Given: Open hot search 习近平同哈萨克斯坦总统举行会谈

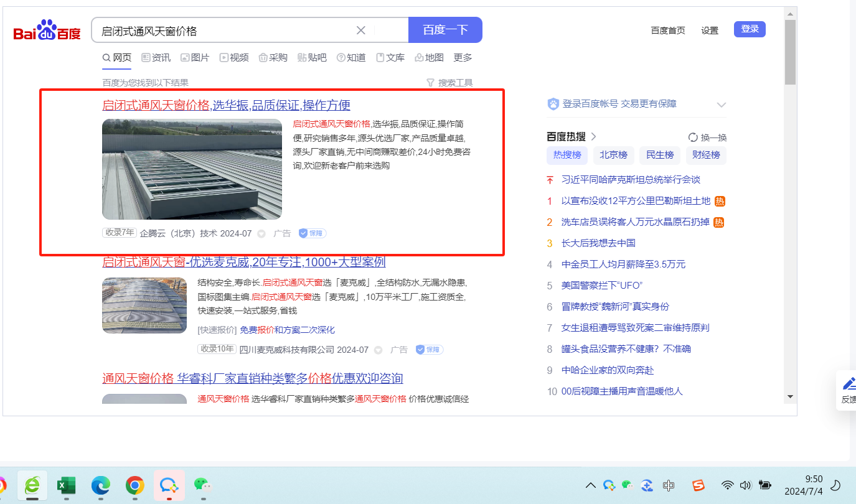Looking at the screenshot, I should 631,180.
